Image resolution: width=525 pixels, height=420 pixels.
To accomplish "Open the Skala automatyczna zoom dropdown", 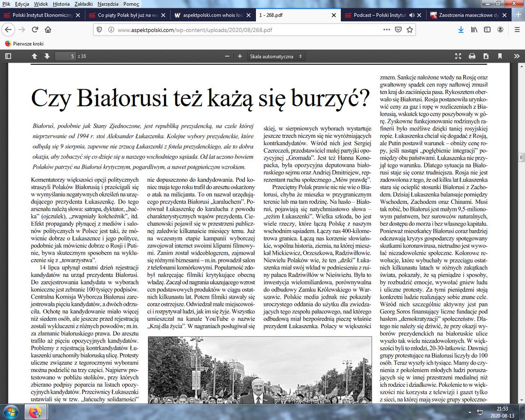I will 276,56.
